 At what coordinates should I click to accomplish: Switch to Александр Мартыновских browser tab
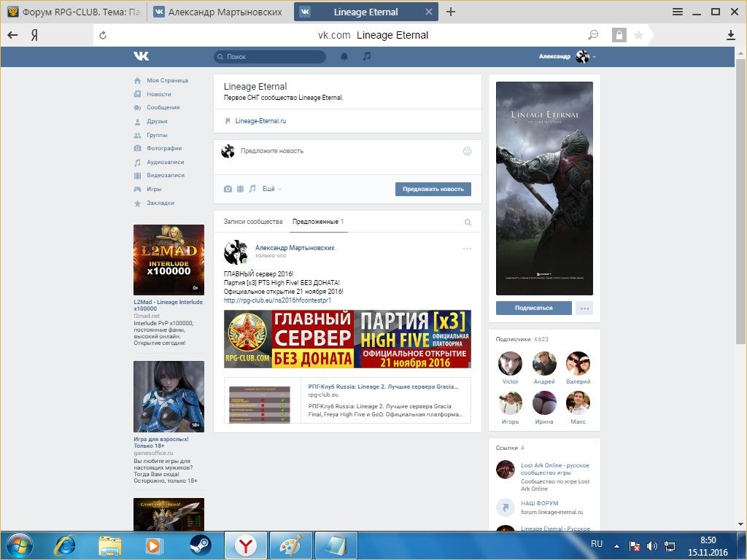pos(218,12)
